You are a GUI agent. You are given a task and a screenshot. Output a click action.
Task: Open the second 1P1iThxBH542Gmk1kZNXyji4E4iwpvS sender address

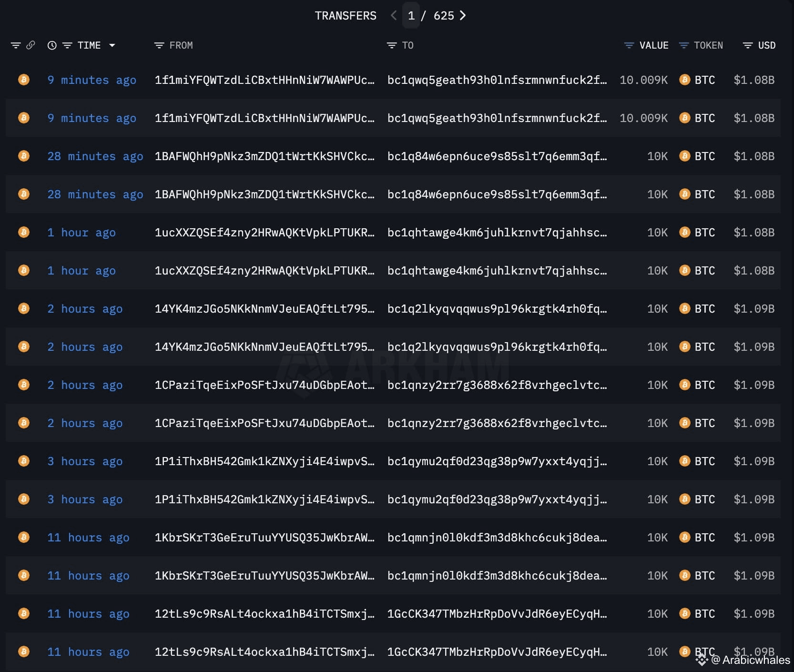pyautogui.click(x=265, y=499)
